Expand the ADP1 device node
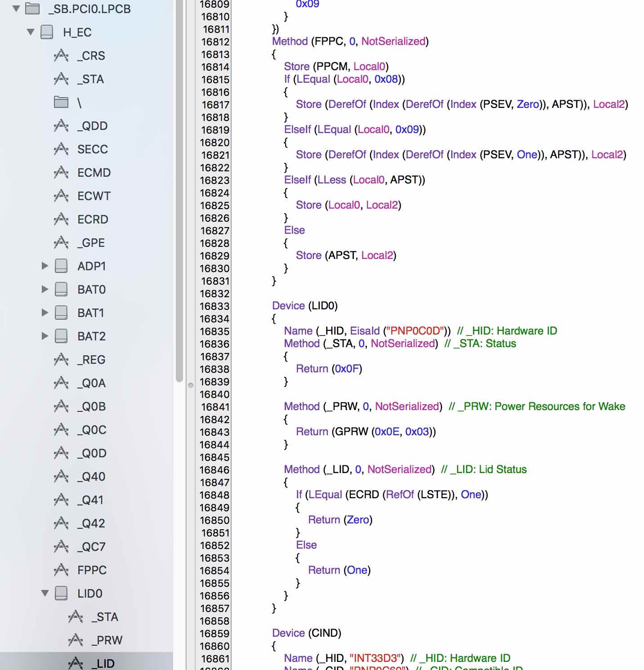 tap(45, 266)
